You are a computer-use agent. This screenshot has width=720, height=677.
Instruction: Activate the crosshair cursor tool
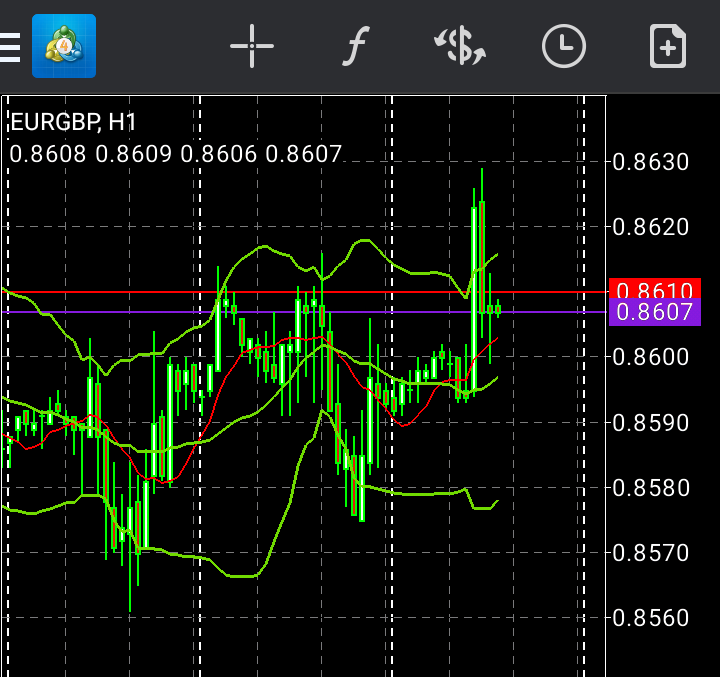pyautogui.click(x=252, y=47)
